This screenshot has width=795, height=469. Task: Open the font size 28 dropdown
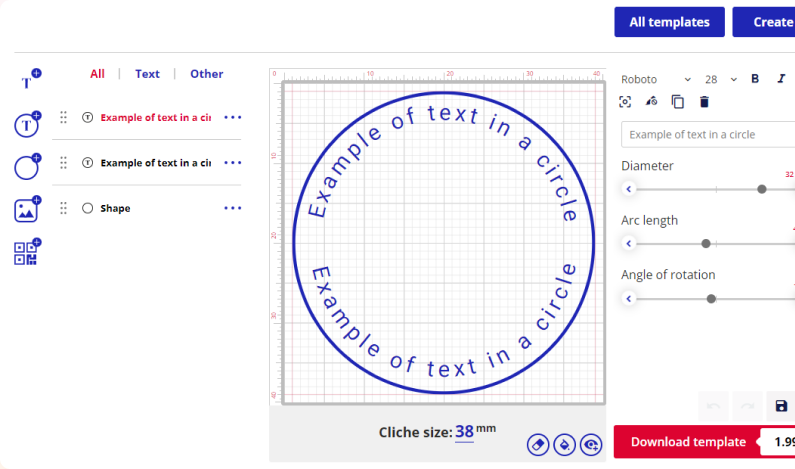(721, 79)
